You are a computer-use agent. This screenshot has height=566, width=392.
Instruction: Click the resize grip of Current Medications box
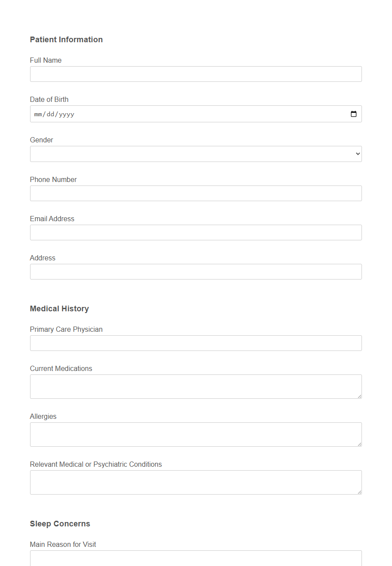[360, 396]
